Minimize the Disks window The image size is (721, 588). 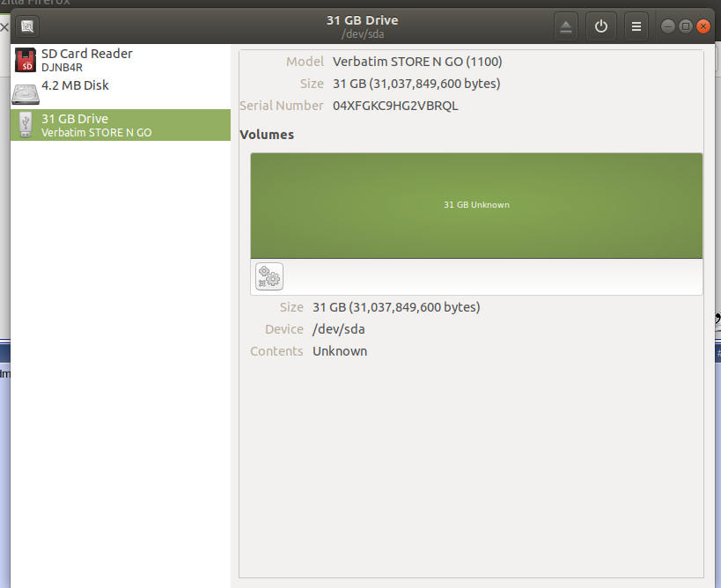667,26
